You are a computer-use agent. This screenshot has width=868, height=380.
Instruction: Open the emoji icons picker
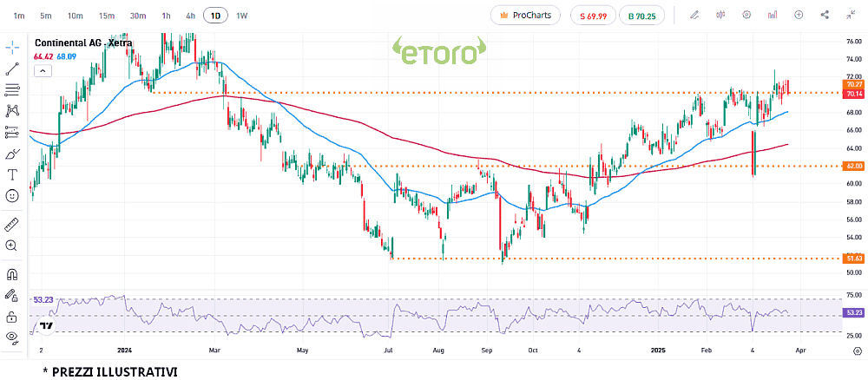click(x=12, y=195)
